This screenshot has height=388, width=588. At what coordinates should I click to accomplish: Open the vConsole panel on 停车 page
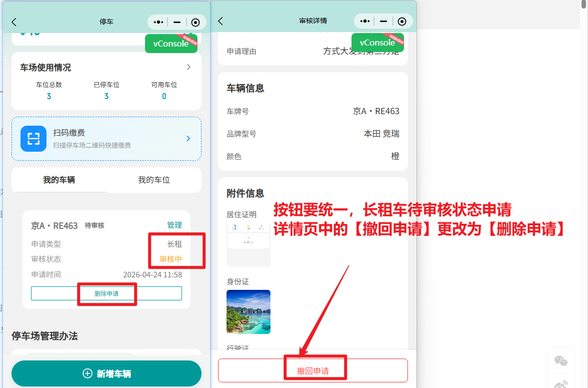tap(171, 44)
